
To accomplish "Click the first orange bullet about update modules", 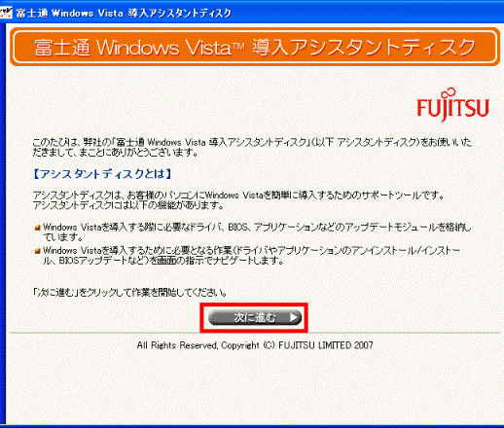I will point(37,228).
